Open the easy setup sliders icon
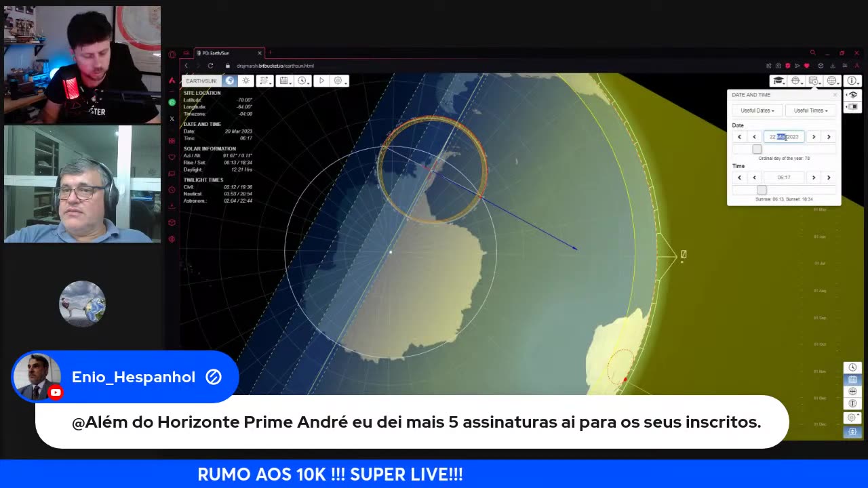This screenshot has width=868, height=488. (845, 66)
